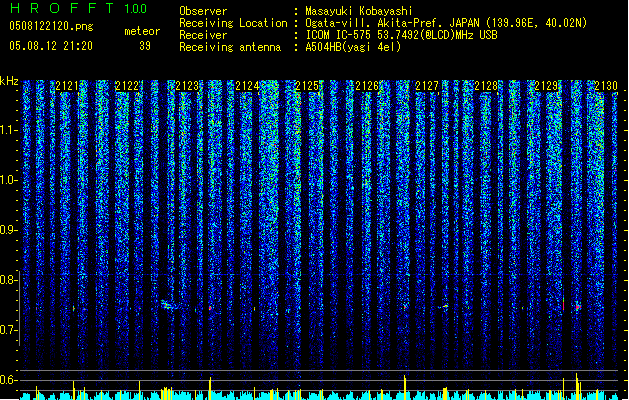Click the HROFFT 1.0.0 title text
Screen dimensions: 629x400
click(79, 8)
